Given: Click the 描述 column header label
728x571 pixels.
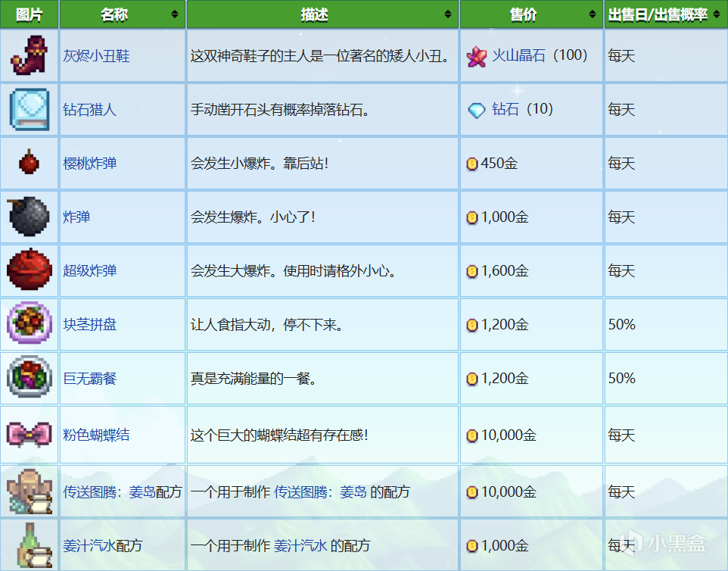Looking at the screenshot, I should coord(314,14).
